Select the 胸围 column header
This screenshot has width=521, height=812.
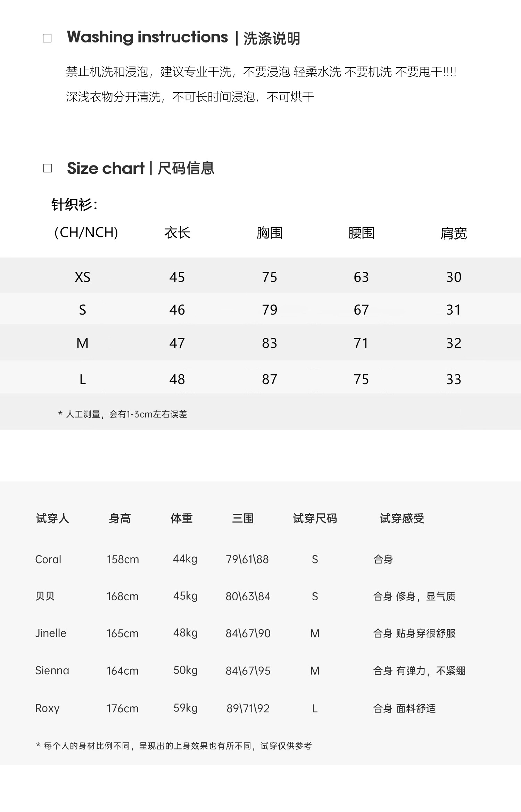270,233
